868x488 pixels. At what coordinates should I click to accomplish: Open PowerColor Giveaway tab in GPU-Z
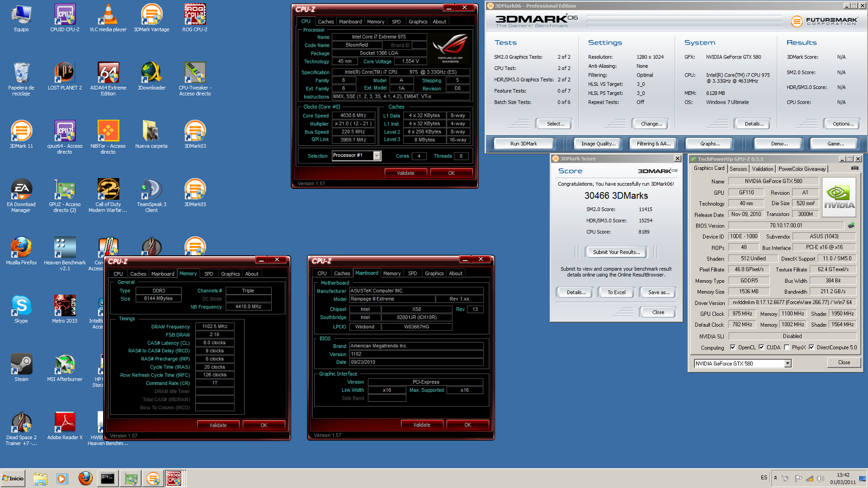tap(802, 169)
